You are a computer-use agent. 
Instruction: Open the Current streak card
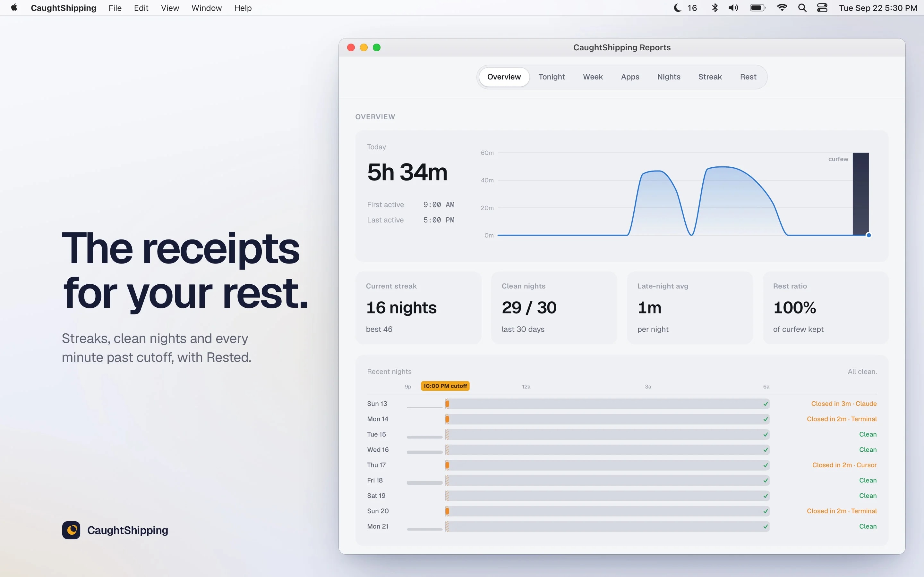tap(418, 308)
